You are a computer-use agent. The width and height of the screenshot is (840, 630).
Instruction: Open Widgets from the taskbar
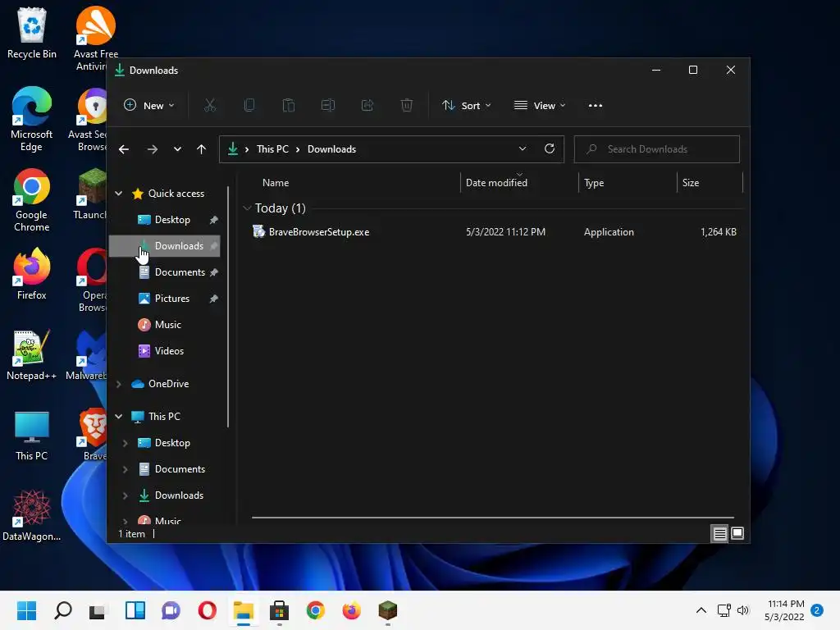pyautogui.click(x=135, y=610)
